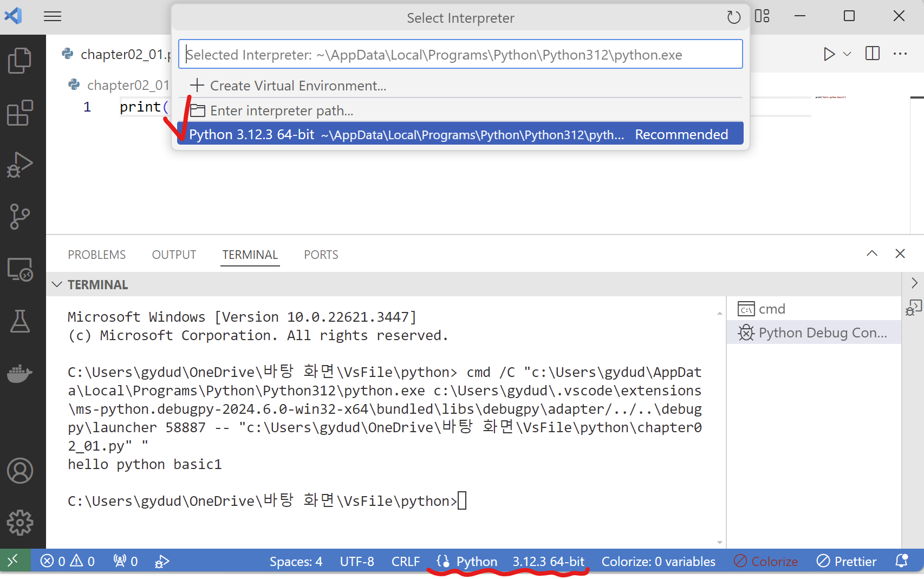Close the bottom panel
924x579 pixels.
[x=900, y=253]
